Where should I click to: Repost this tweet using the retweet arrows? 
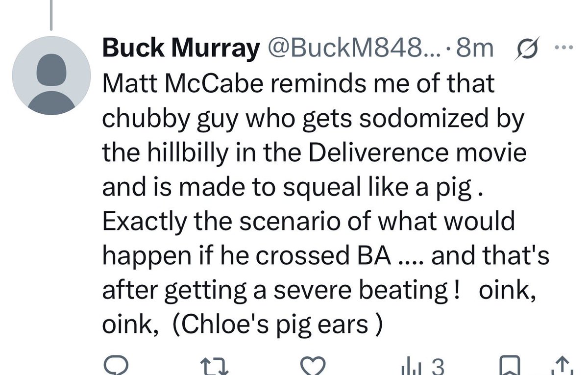[215, 367]
